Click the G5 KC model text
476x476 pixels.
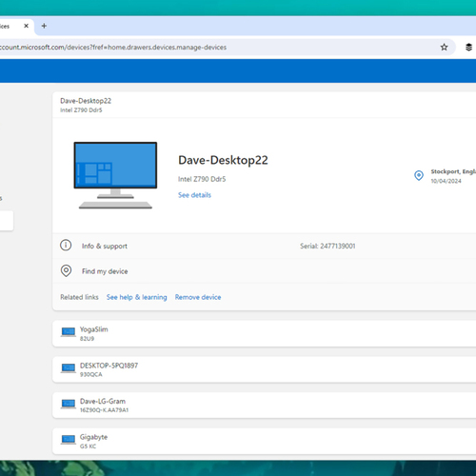pyautogui.click(x=88, y=446)
